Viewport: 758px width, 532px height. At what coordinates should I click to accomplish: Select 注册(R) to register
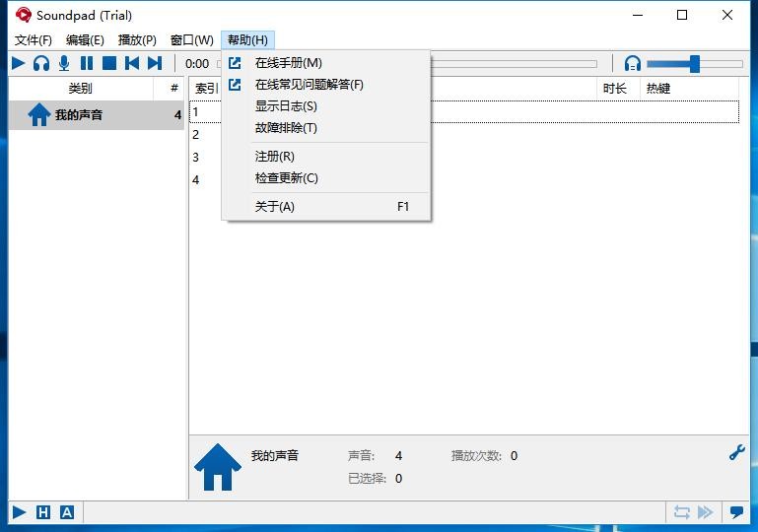[x=326, y=157]
